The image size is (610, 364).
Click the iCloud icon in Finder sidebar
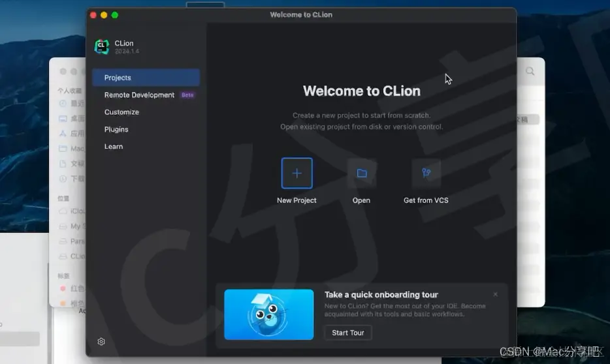click(63, 211)
